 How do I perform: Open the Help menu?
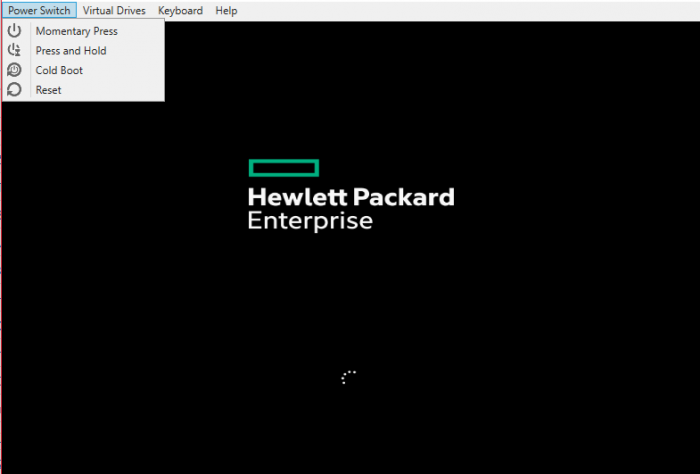[226, 10]
